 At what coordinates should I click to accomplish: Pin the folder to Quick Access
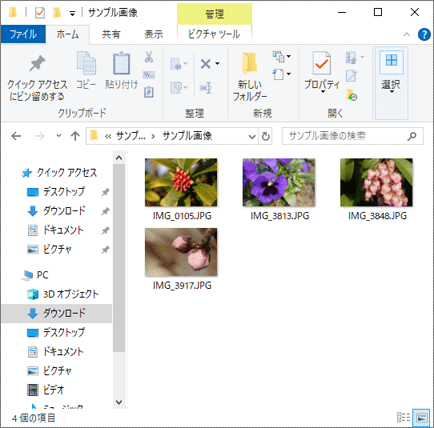pyautogui.click(x=37, y=77)
